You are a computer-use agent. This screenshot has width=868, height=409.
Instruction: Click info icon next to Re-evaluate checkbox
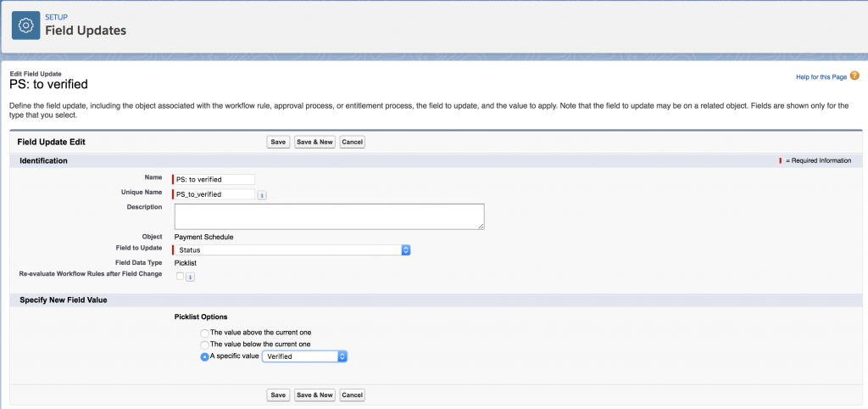pyautogui.click(x=190, y=276)
